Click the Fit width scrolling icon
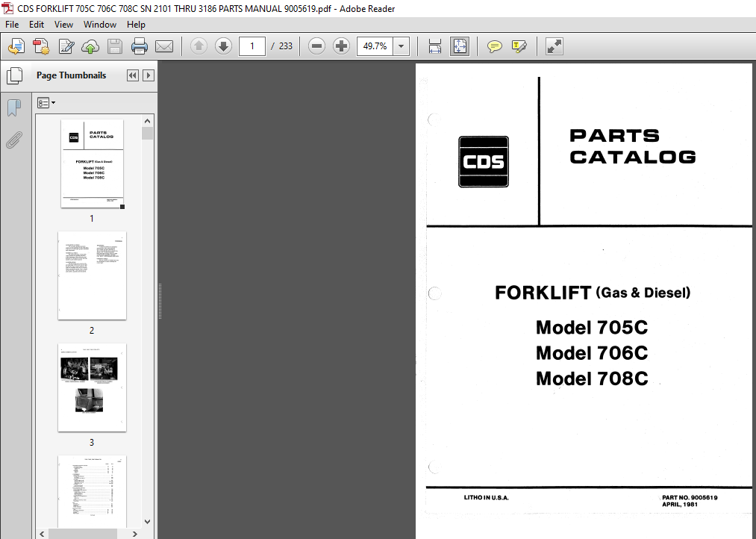Image resolution: width=756 pixels, height=539 pixels. point(435,46)
